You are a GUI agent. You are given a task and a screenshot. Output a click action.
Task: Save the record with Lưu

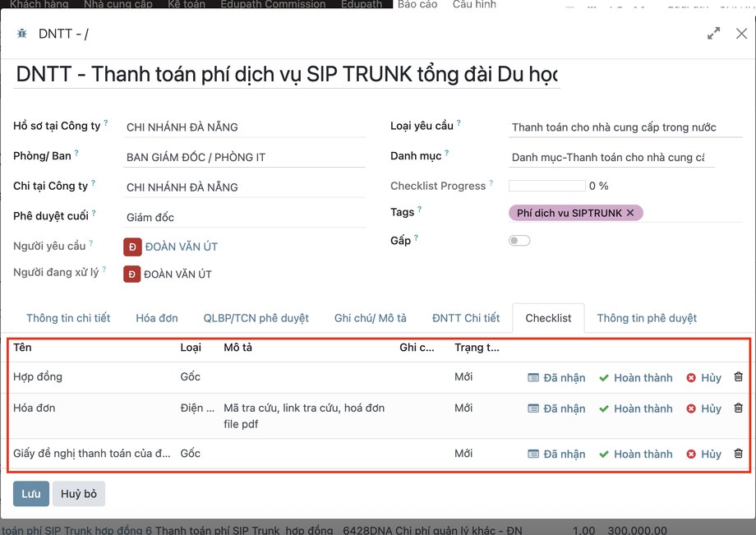[x=31, y=494]
